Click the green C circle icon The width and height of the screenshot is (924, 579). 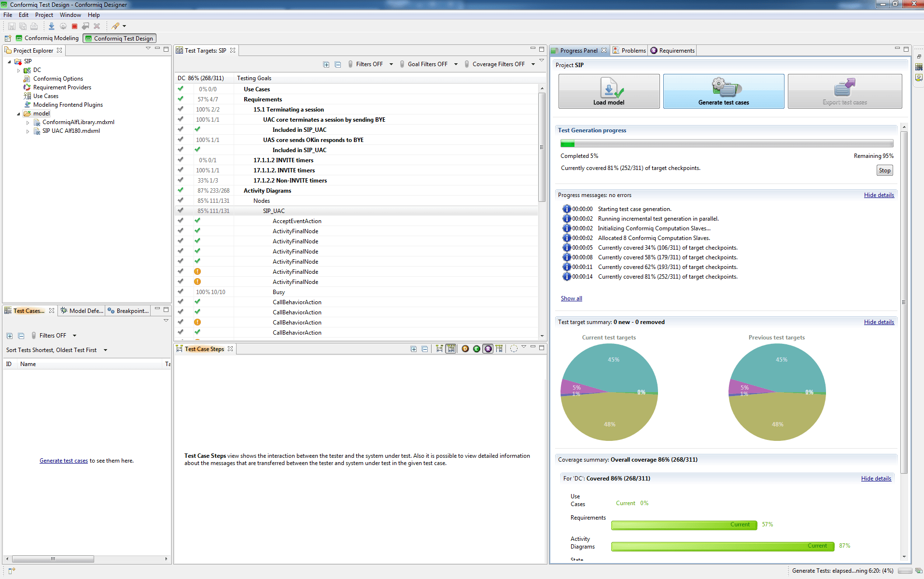coord(476,349)
